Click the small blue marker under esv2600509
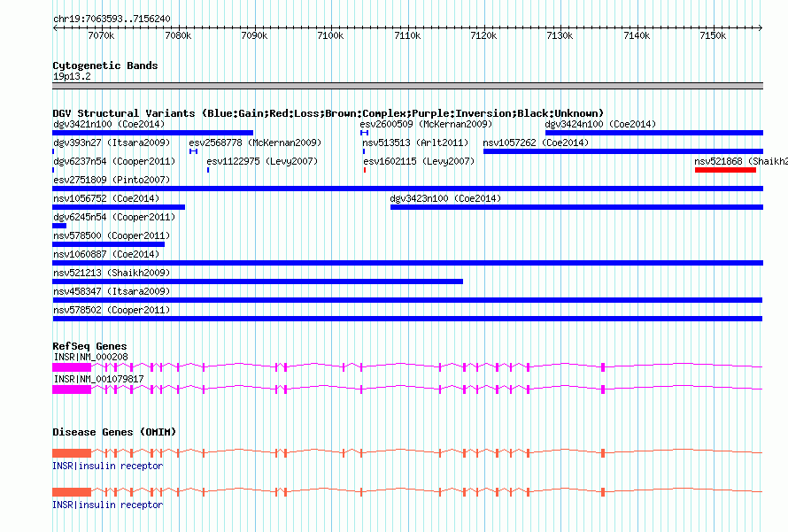The height and width of the screenshot is (532, 788). pyautogui.click(x=365, y=133)
